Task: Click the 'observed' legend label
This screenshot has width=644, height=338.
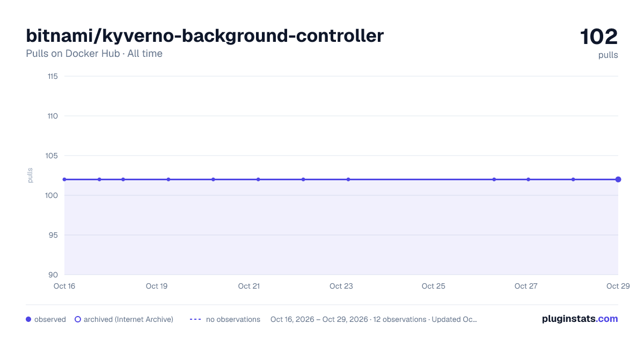Action: tap(50, 319)
